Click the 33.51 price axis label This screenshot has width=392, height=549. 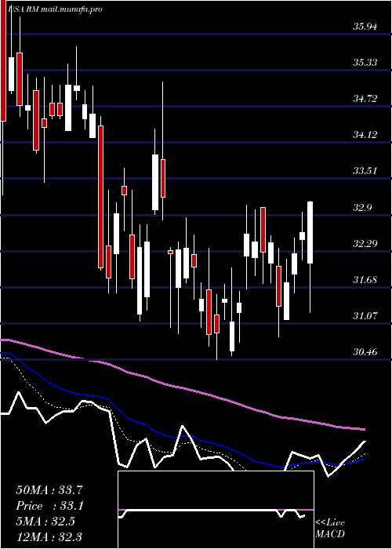click(x=365, y=171)
